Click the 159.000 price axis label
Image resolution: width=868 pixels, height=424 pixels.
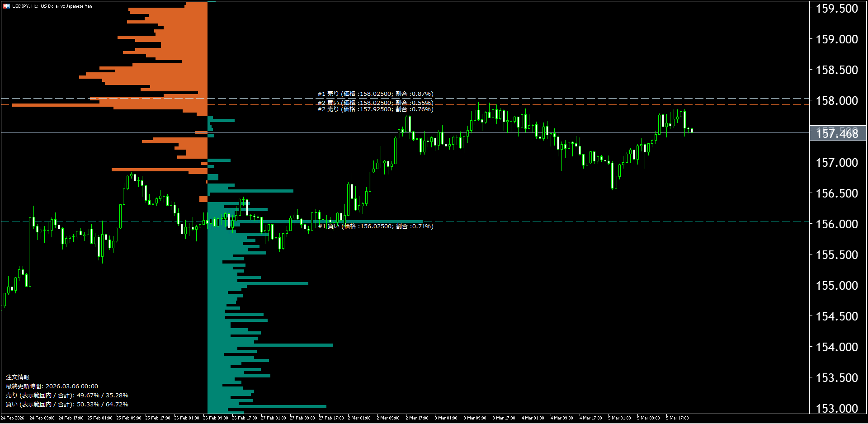tap(837, 39)
